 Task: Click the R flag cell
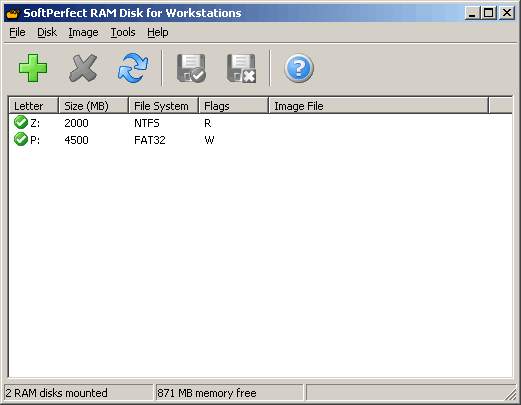pyautogui.click(x=208, y=123)
